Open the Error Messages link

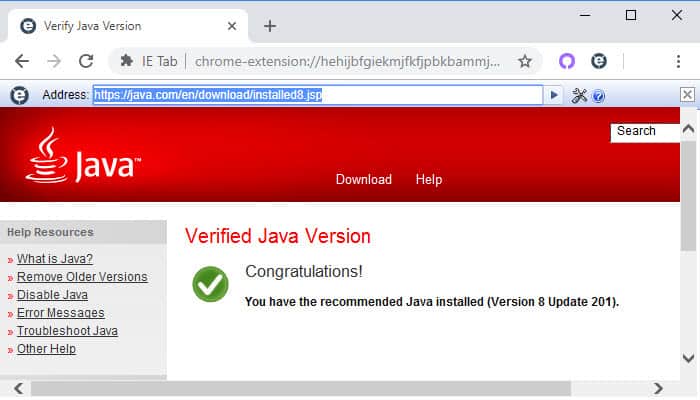pos(61,312)
